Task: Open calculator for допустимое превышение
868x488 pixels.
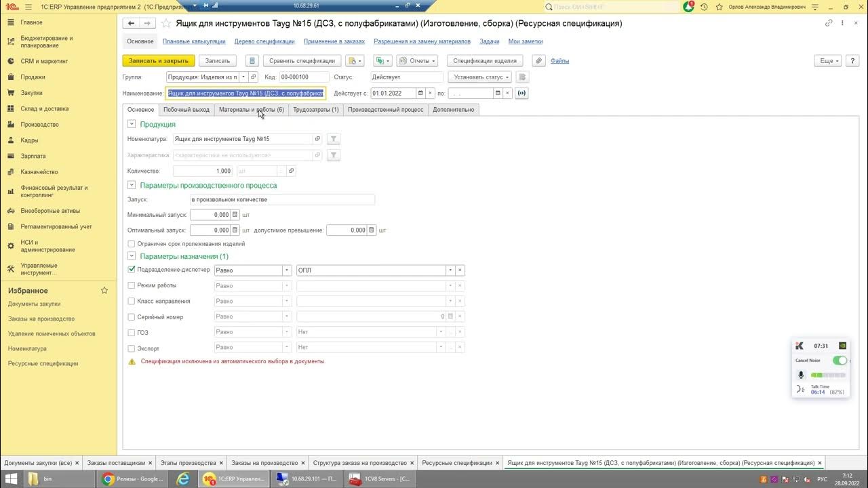Action: coord(372,230)
